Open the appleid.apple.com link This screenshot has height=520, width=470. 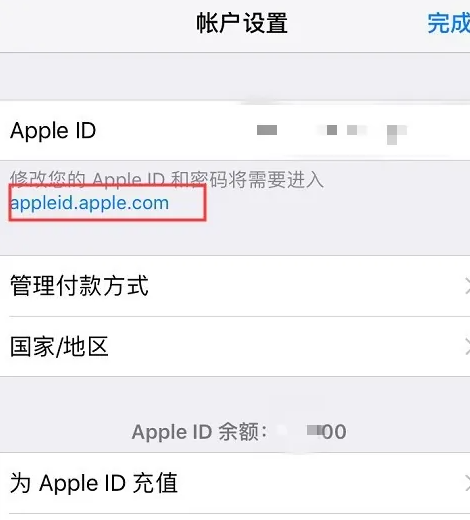coord(89,203)
